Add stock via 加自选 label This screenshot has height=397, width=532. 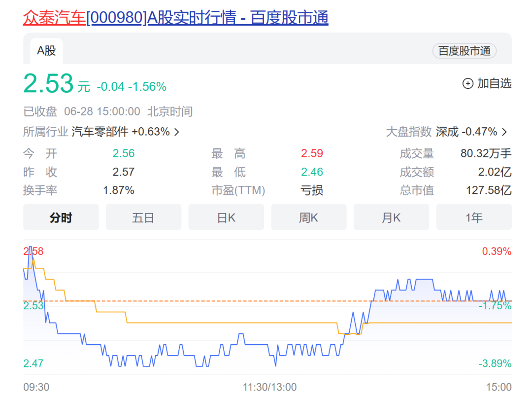tap(495, 83)
